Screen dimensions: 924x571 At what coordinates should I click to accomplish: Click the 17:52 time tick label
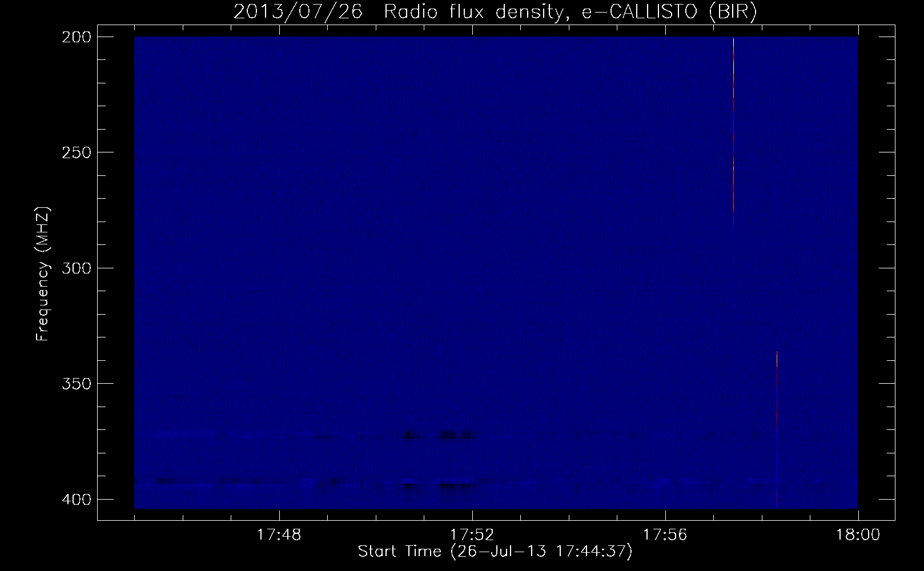472,535
